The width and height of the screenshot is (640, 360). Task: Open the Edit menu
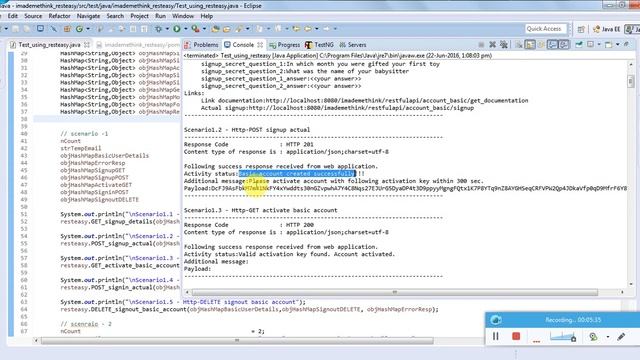tap(13, 16)
